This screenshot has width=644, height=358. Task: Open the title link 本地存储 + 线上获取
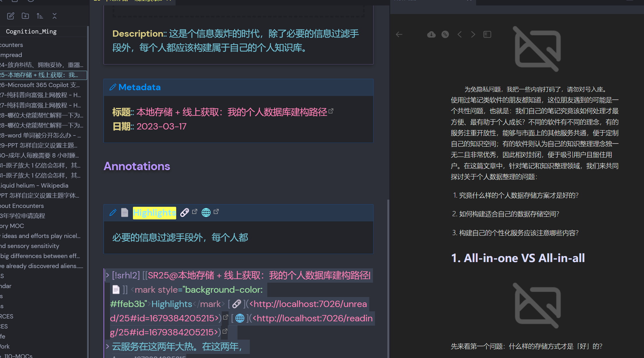pos(232,112)
